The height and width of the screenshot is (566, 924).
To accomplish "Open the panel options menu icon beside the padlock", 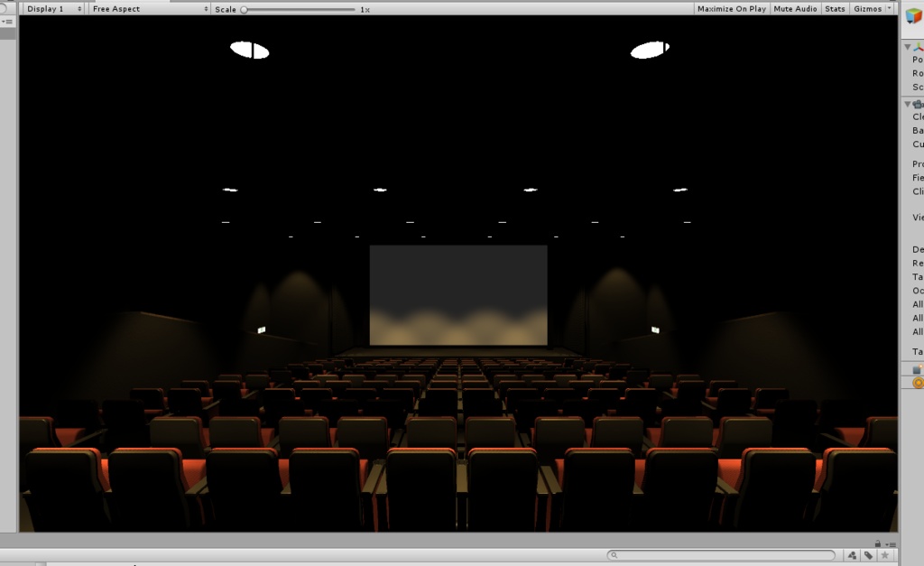I will coord(892,543).
